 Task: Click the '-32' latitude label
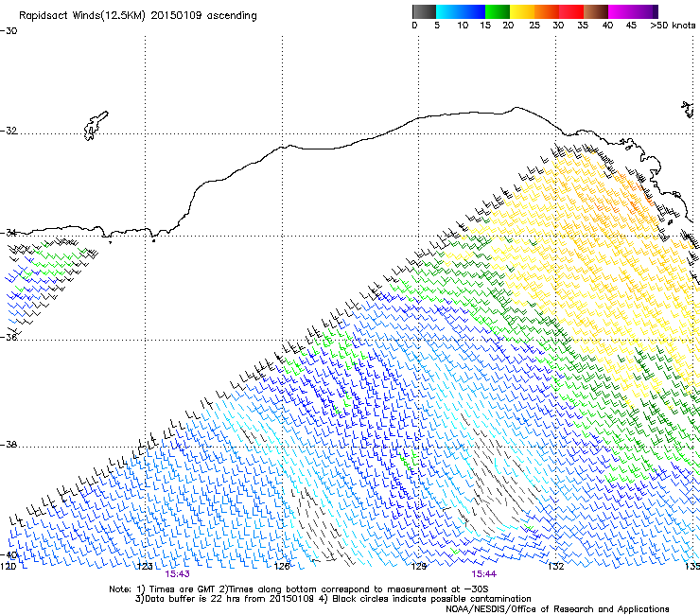pyautogui.click(x=9, y=131)
